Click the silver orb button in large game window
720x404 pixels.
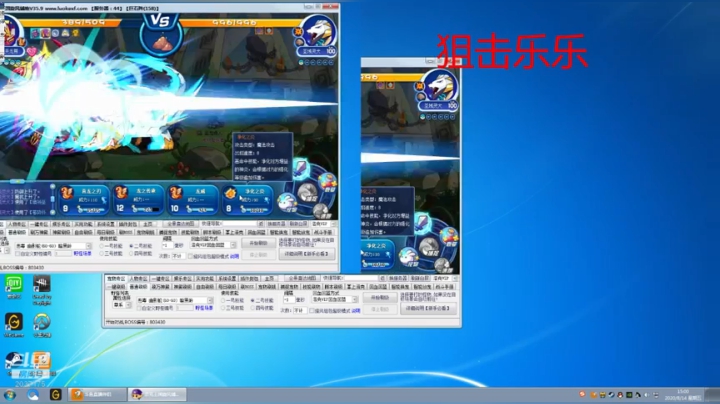pyautogui.click(x=307, y=193)
